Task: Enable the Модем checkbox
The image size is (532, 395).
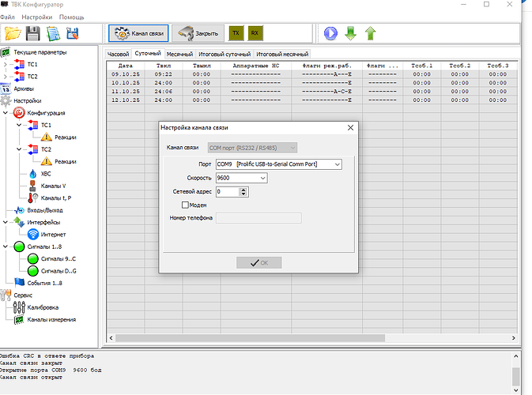Action: [x=185, y=205]
